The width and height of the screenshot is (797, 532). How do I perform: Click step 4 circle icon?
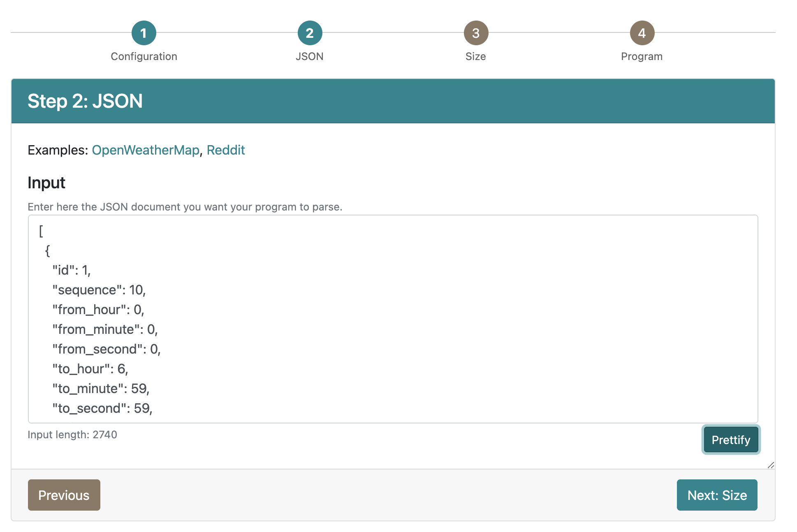[x=642, y=33]
